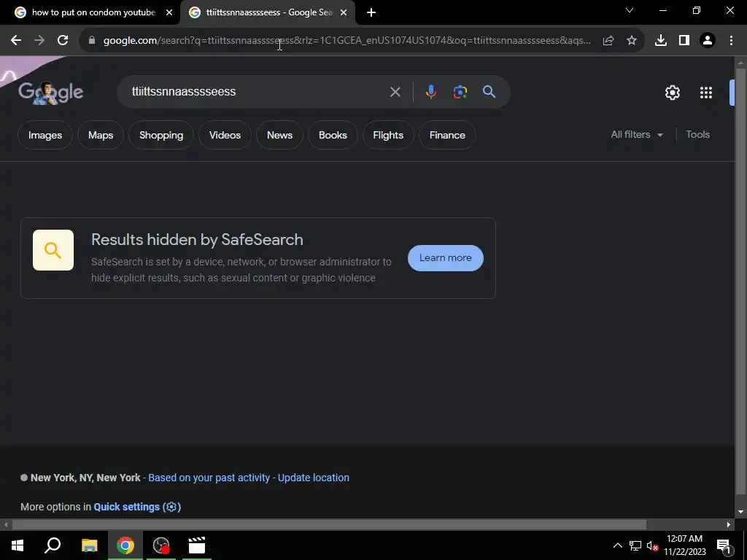This screenshot has width=747, height=560.
Task: Open Google apps grid
Action: click(706, 93)
